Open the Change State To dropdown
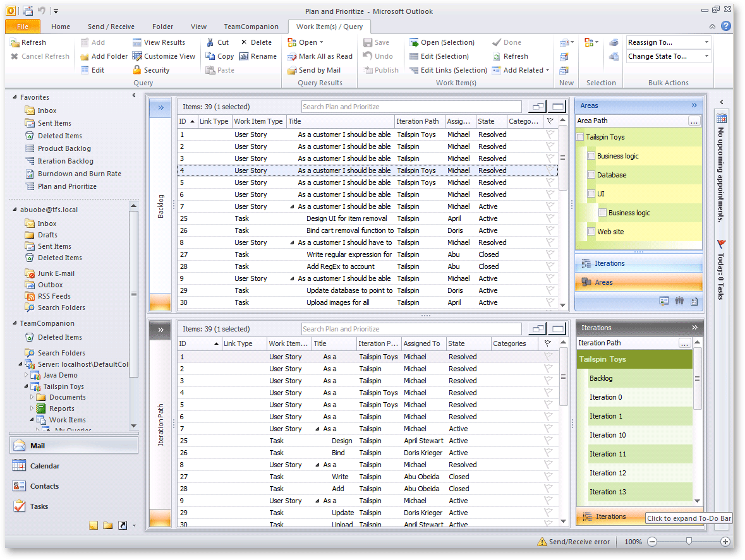Viewport: 745px width, 560px height. point(706,56)
